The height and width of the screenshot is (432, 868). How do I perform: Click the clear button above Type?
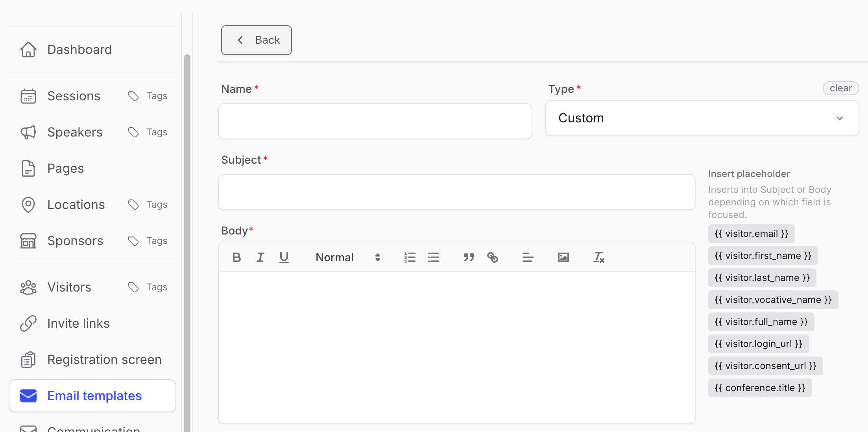(x=840, y=88)
